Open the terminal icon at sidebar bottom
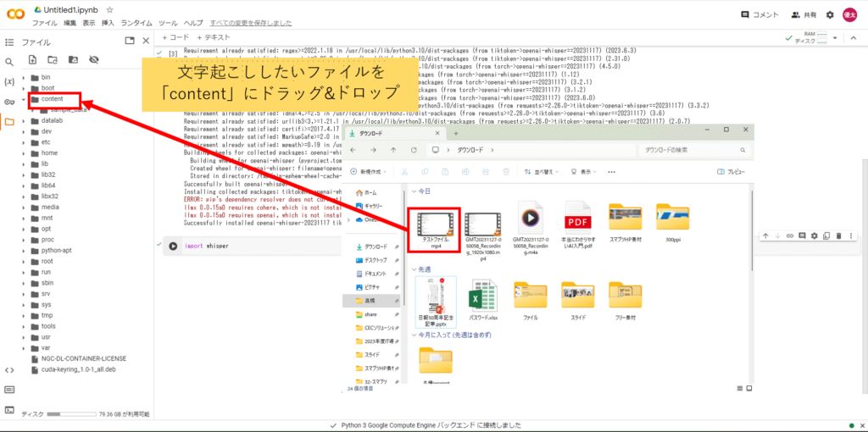Viewport: 868px width, 432px height. 9,410
